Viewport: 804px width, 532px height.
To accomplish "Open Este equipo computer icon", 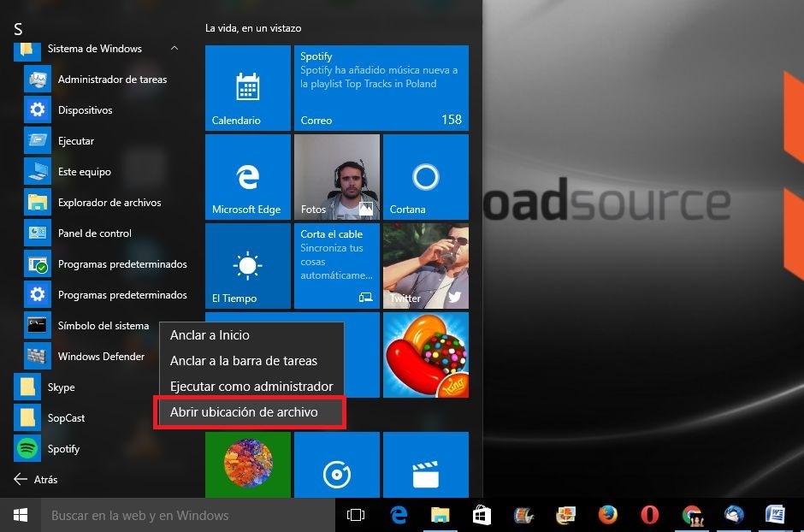I will coord(38,172).
